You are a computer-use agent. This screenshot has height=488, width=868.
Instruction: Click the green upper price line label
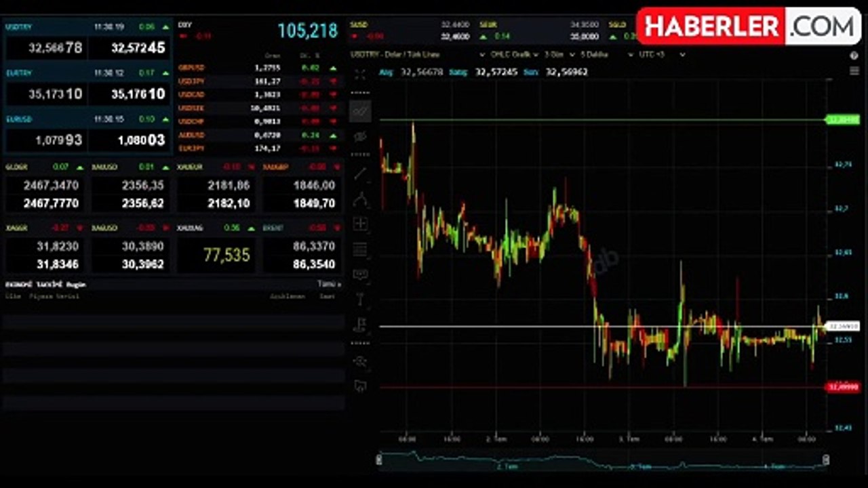coord(843,120)
